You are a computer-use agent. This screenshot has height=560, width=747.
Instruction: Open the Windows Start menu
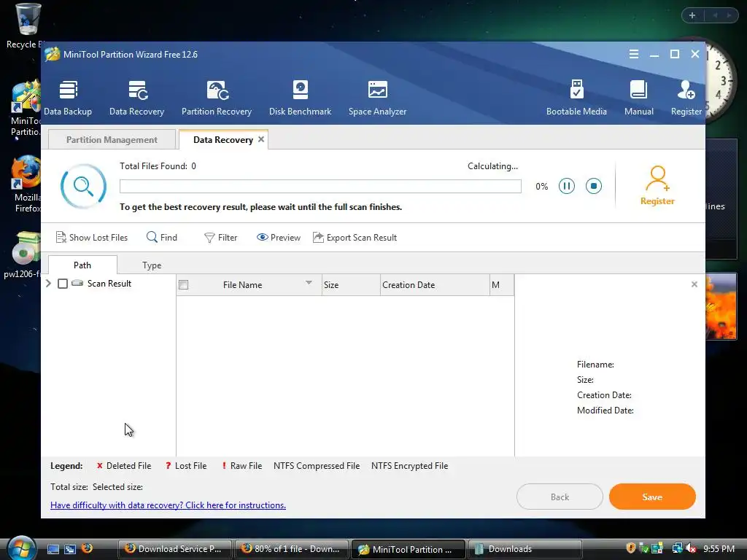(x=21, y=548)
